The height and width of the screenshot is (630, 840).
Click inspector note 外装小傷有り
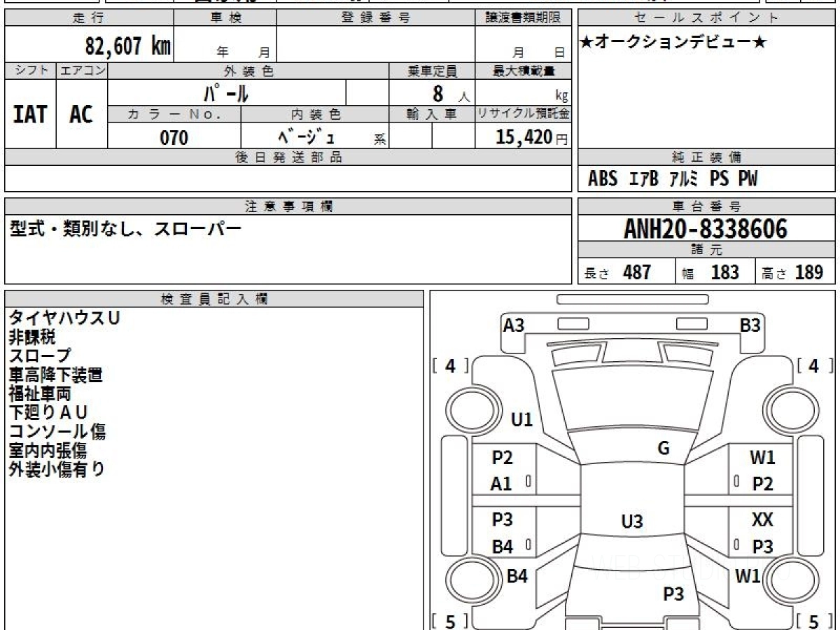tap(57, 469)
